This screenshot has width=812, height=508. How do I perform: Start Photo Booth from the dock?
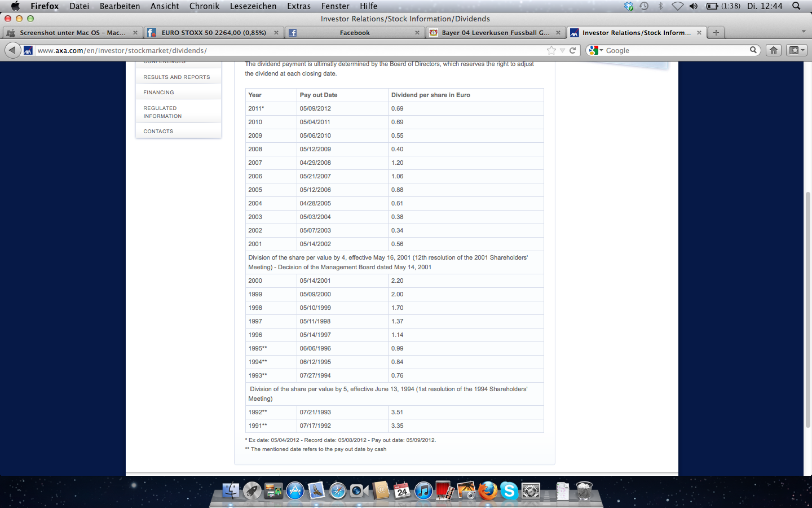click(443, 490)
